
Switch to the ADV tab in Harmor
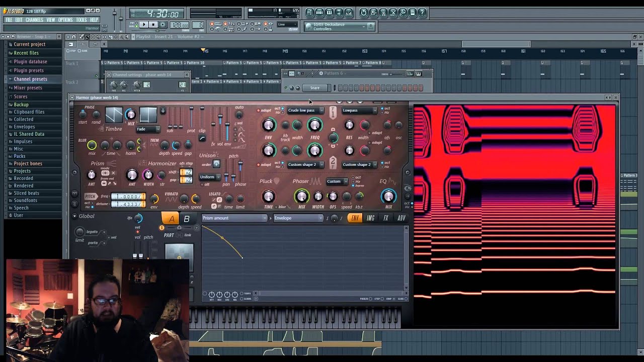pos(401,218)
